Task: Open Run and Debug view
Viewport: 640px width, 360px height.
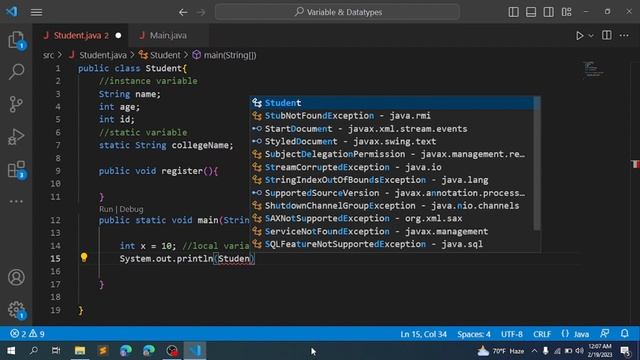Action: click(16, 137)
